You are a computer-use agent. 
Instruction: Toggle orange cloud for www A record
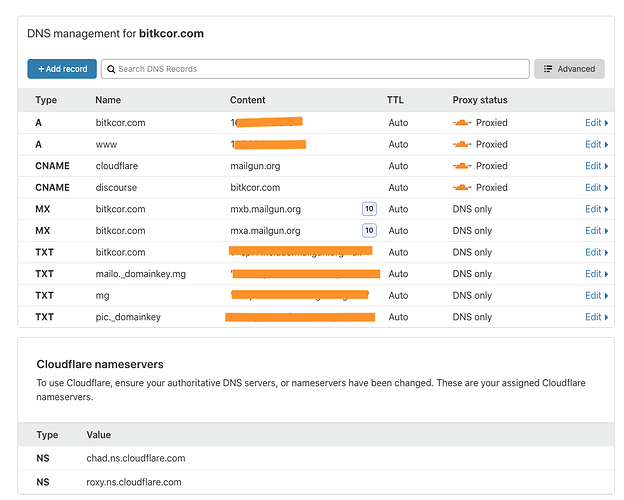pyautogui.click(x=462, y=144)
